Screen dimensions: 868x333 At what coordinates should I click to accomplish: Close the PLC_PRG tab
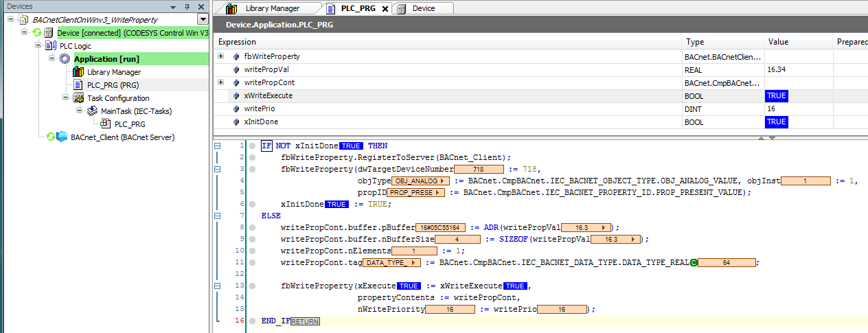[x=385, y=9]
